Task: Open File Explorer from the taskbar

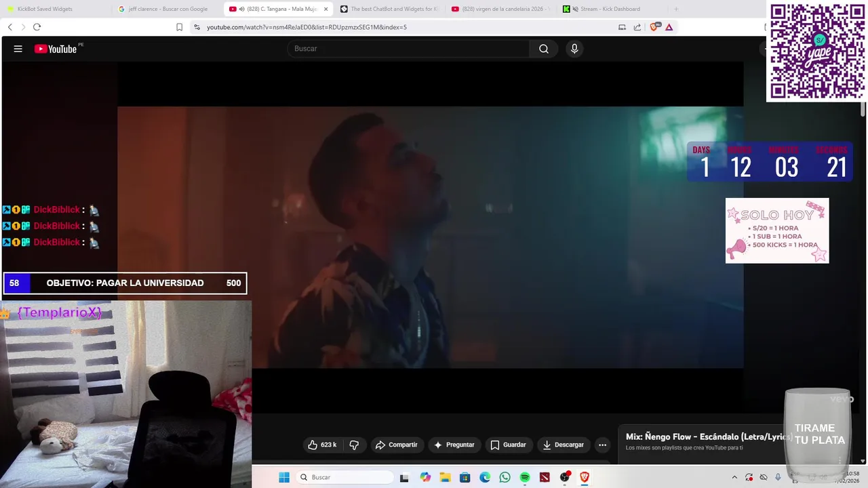Action: click(x=445, y=477)
